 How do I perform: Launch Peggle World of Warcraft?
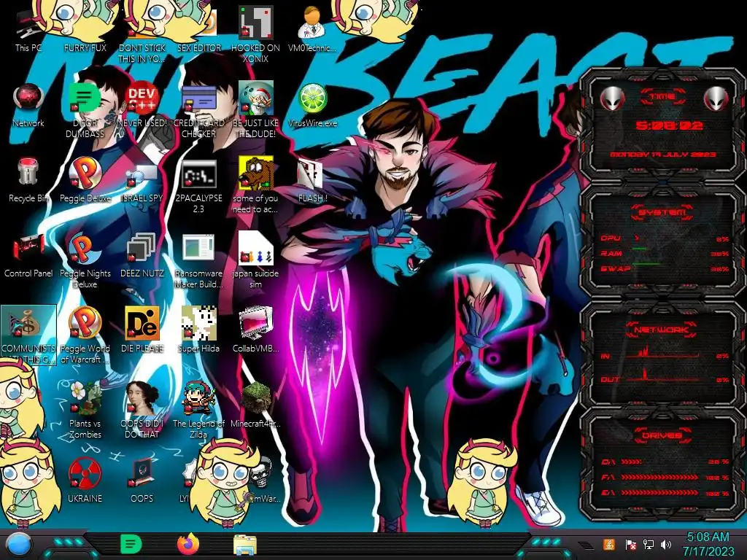click(85, 335)
